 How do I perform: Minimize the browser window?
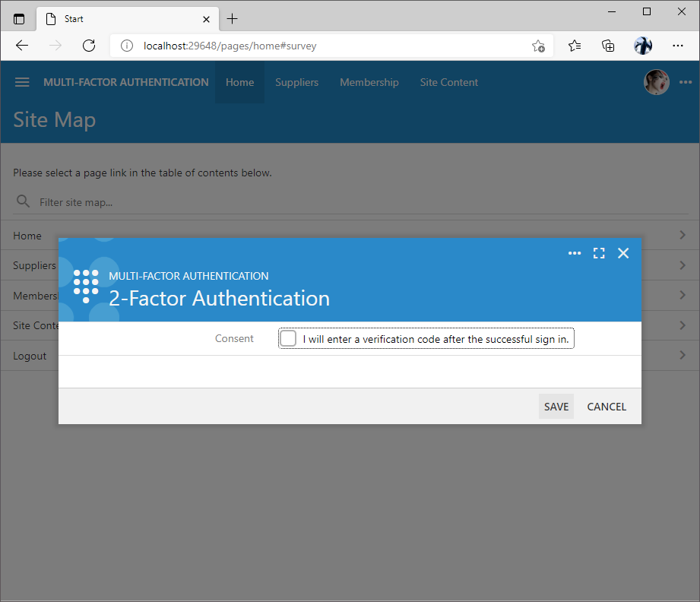pyautogui.click(x=612, y=11)
